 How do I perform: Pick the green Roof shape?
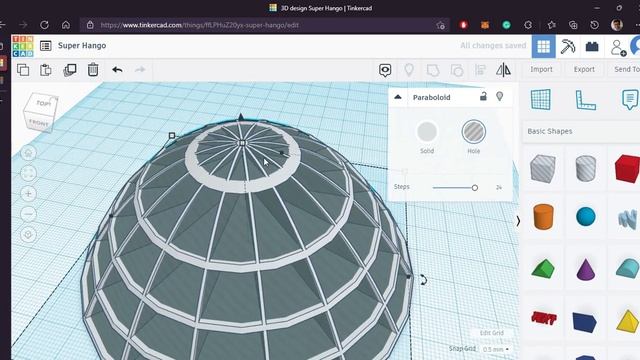(x=543, y=269)
